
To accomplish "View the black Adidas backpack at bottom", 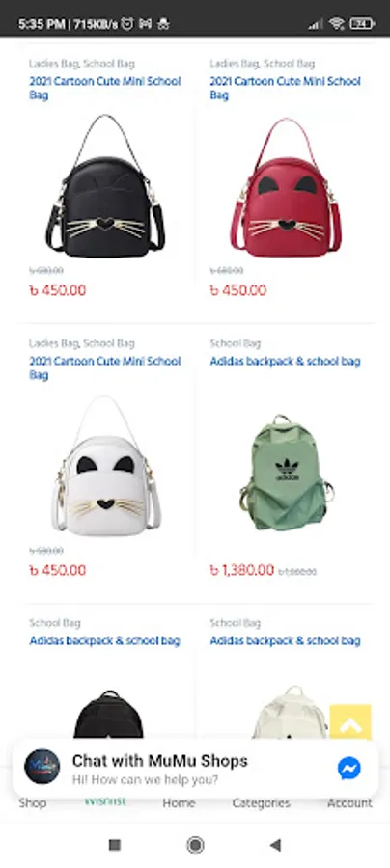I will (108, 714).
